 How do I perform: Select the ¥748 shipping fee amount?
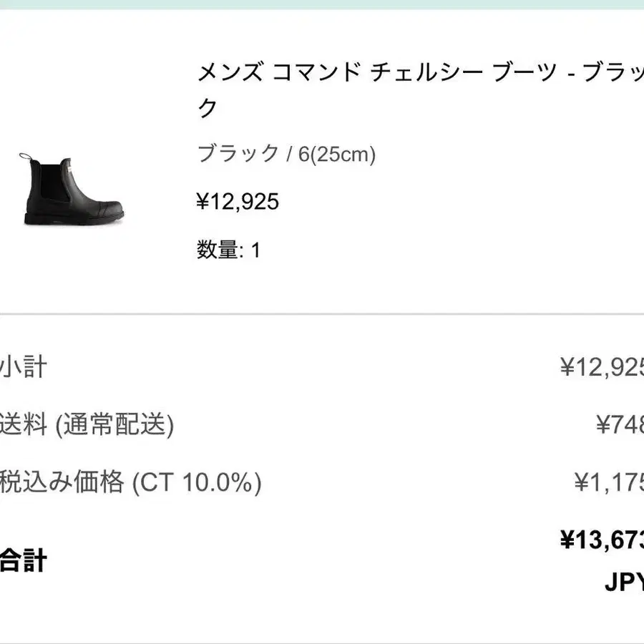click(620, 425)
